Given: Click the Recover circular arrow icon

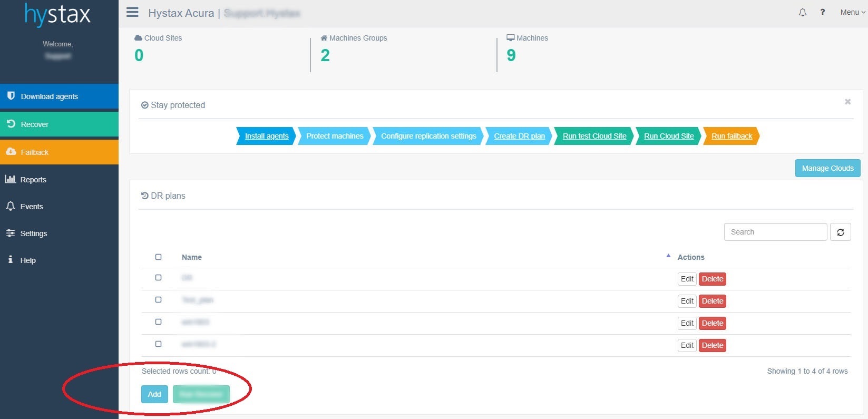Looking at the screenshot, I should click(11, 124).
